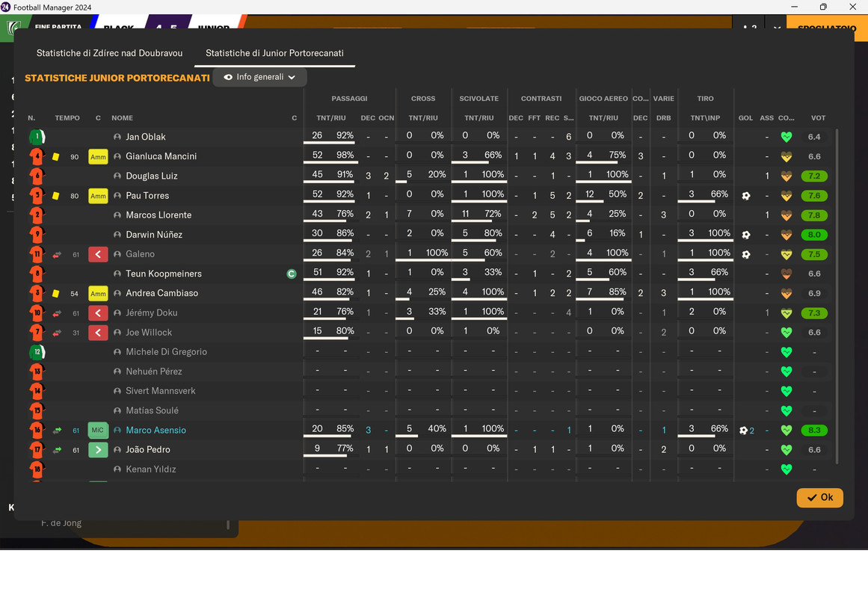Click the STATISTICHE JUNIOR PORTORECANATI heading
This screenshot has width=868, height=598.
pos(117,78)
